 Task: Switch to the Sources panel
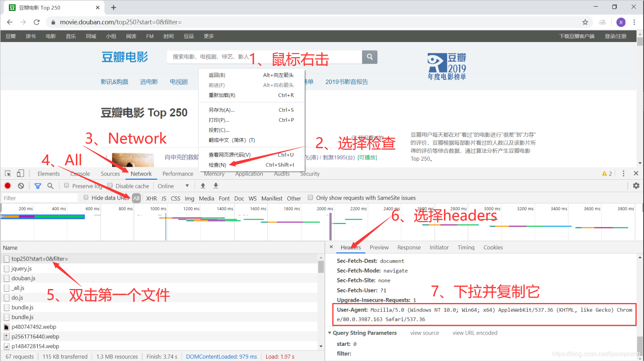[x=110, y=174]
